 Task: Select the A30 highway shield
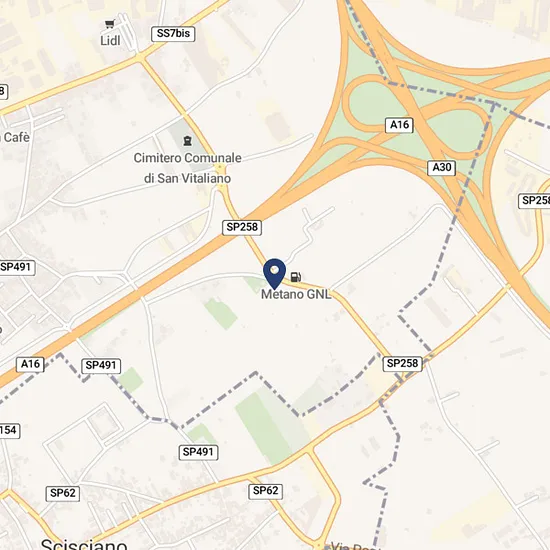pos(442,167)
